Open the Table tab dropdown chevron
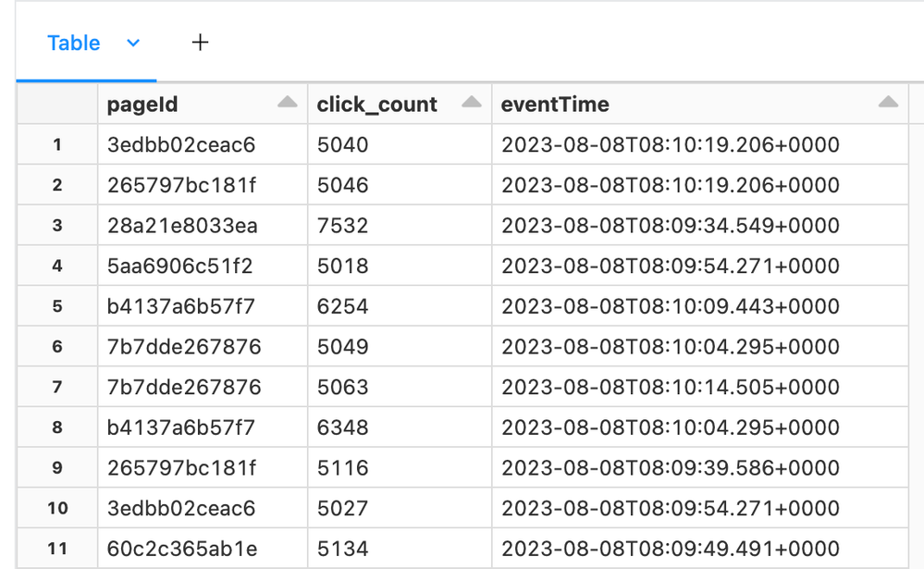The height and width of the screenshot is (569, 924). click(x=133, y=43)
